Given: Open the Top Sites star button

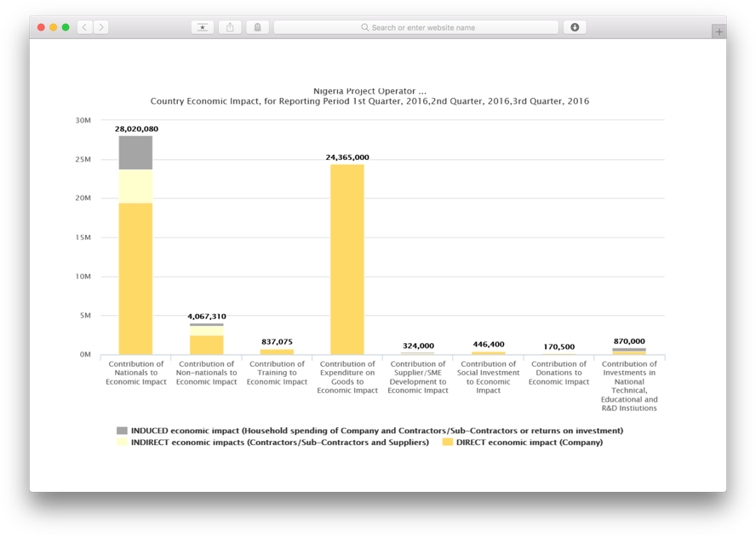Looking at the screenshot, I should click(x=203, y=27).
